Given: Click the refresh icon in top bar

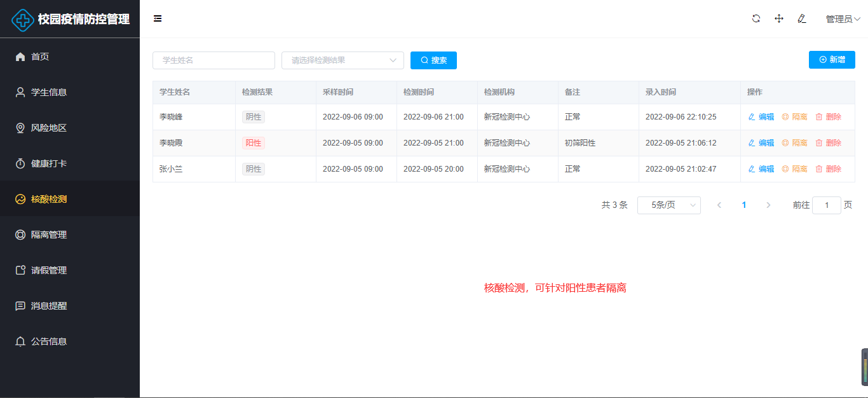Looking at the screenshot, I should pyautogui.click(x=756, y=18).
